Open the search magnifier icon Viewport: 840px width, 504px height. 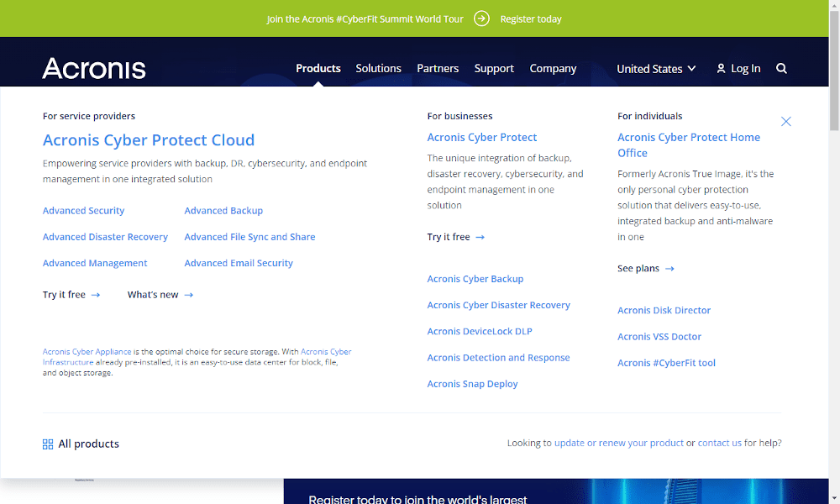click(x=781, y=69)
